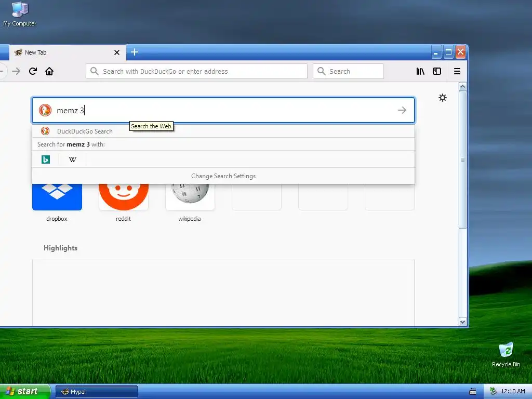
Task: Click the system tray network icon
Action: pyautogui.click(x=493, y=392)
